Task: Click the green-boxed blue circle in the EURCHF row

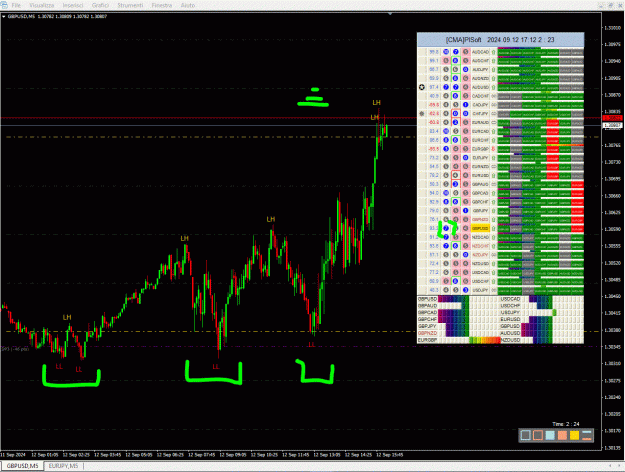Action: 456,140
